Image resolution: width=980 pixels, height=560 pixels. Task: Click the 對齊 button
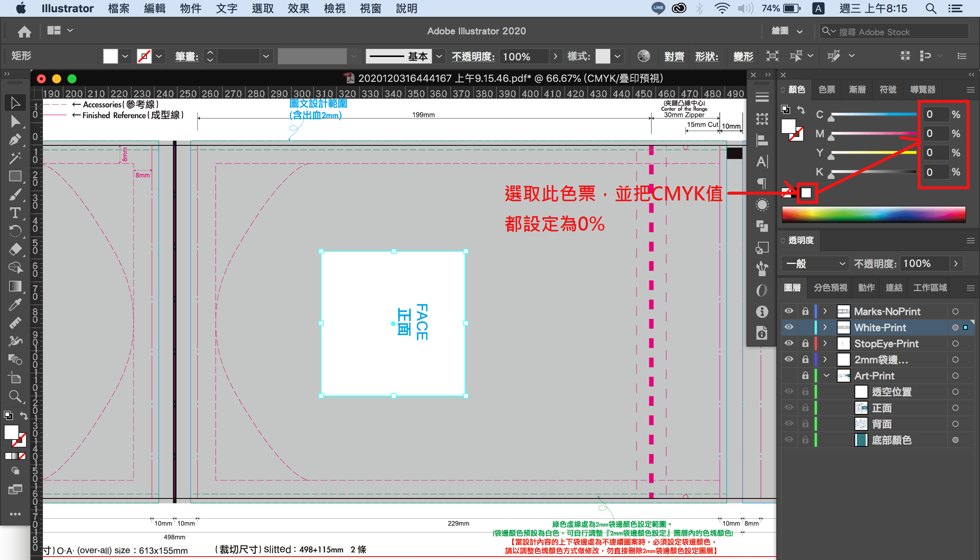[x=674, y=57]
